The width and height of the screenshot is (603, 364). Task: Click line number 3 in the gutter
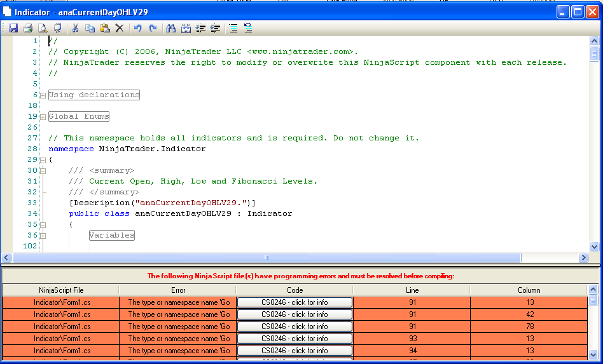click(x=34, y=62)
